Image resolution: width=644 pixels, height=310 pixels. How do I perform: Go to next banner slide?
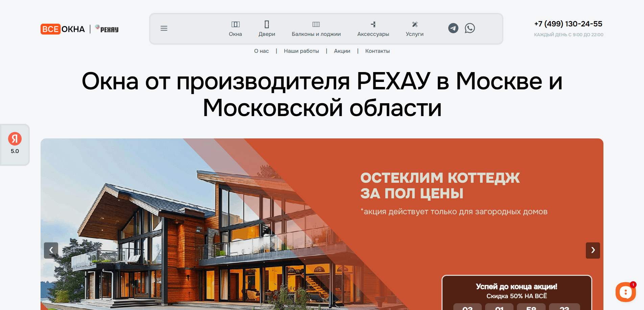click(x=593, y=250)
